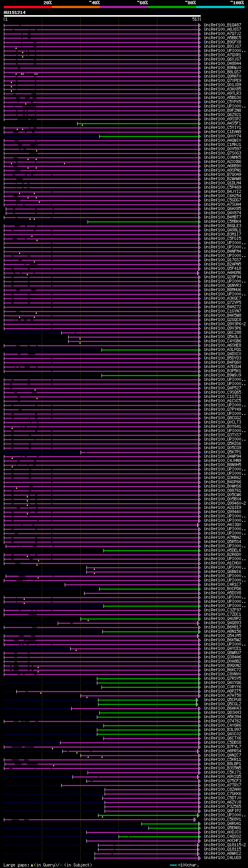Screen dimensions: 248x868
Task: Open hit UniRef100_A8J6S7
Action: (222, 29)
